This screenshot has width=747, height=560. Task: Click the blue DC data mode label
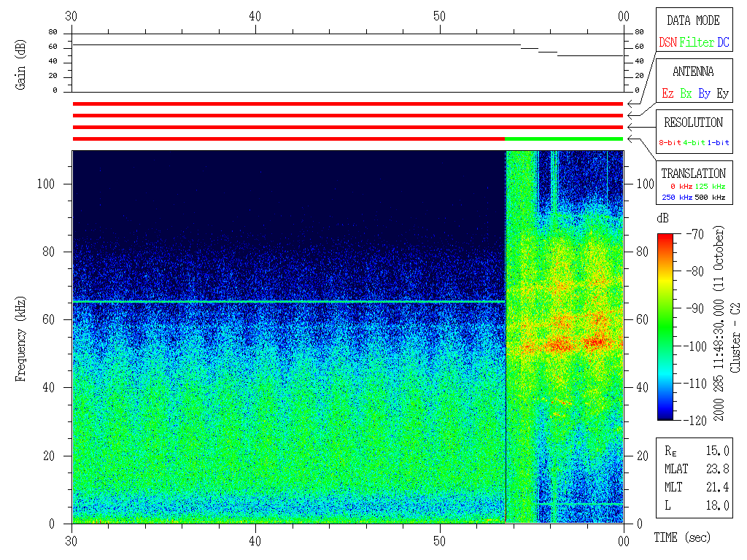[x=723, y=42]
